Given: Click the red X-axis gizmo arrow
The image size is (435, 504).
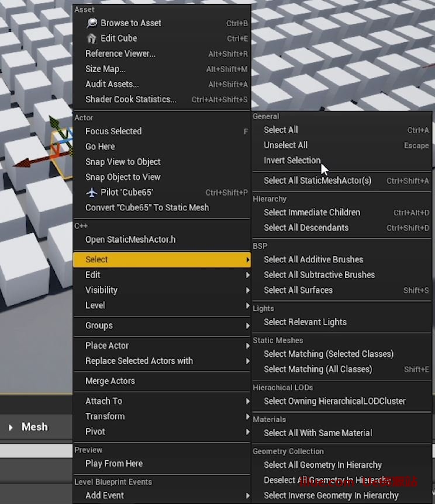Looking at the screenshot, I should pyautogui.click(x=23, y=162).
